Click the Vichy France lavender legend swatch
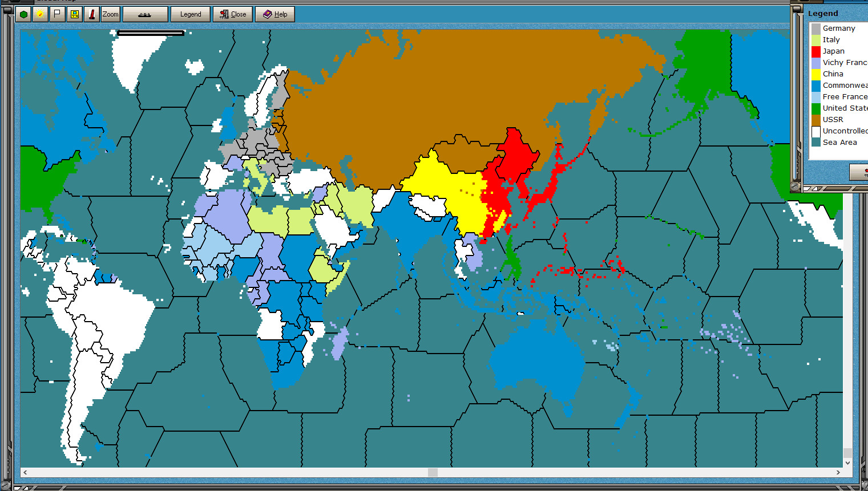The image size is (868, 491). (x=816, y=63)
